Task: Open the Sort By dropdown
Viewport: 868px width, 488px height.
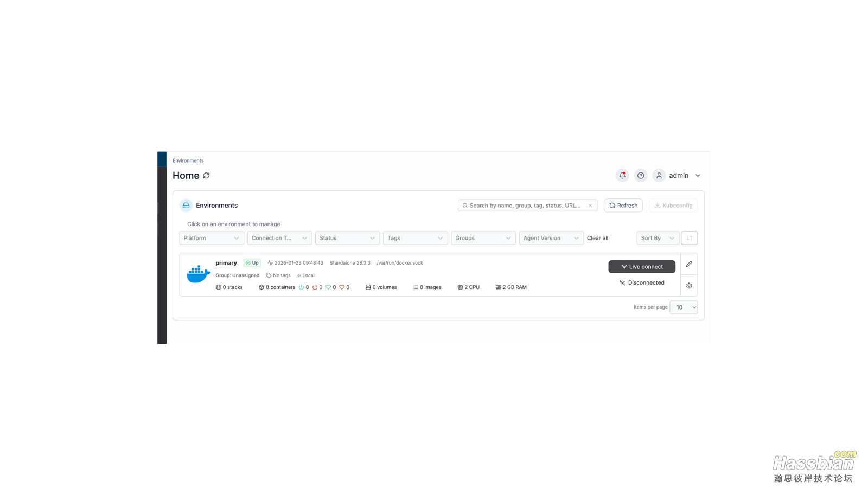Action: tap(657, 238)
